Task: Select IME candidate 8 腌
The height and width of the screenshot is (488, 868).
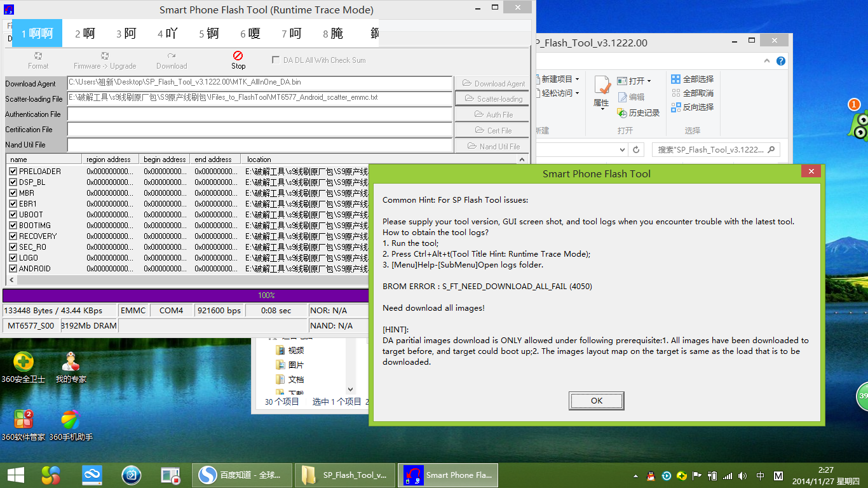Action: pyautogui.click(x=333, y=33)
